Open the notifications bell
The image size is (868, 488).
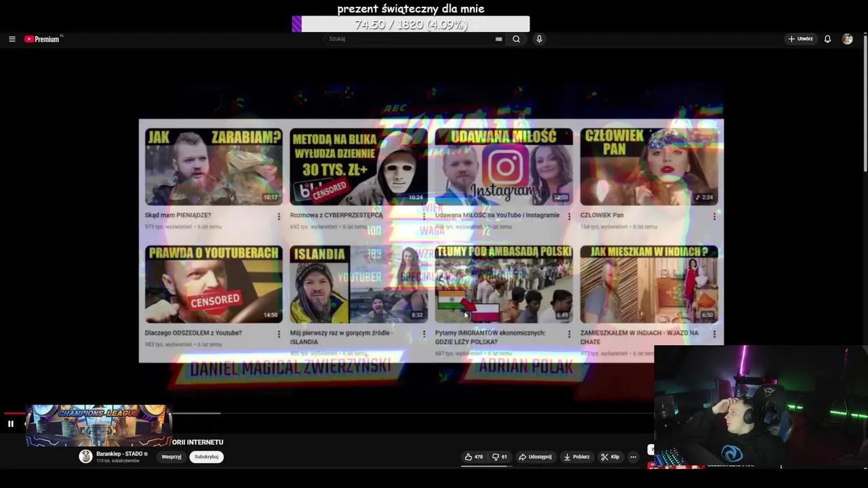click(x=827, y=39)
